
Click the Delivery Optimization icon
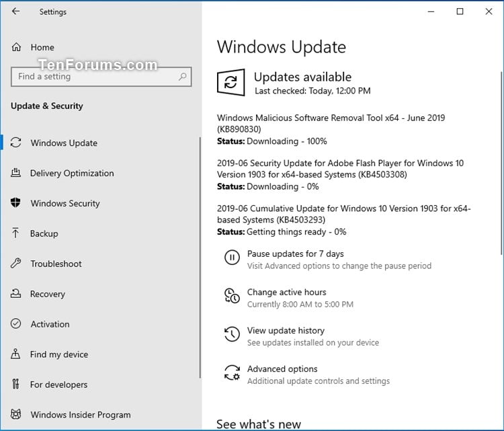coord(15,173)
